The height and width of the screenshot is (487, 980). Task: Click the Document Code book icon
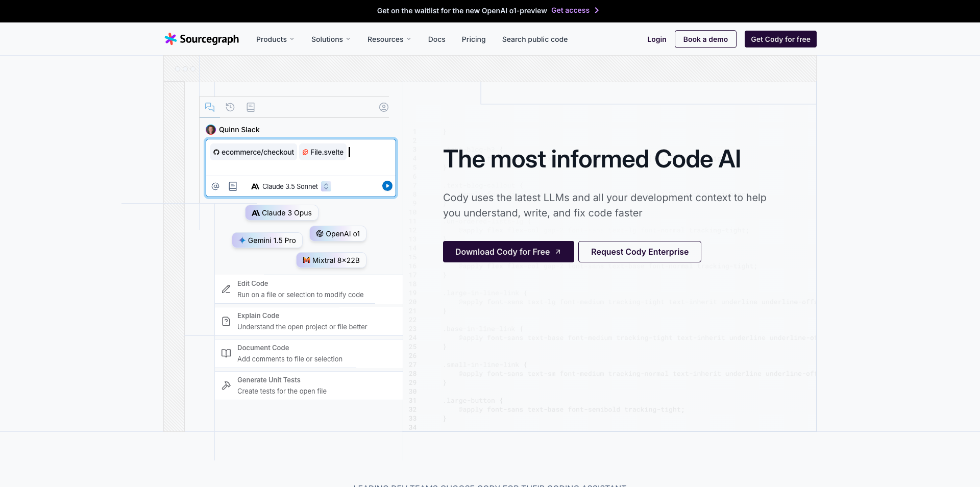[x=226, y=353]
